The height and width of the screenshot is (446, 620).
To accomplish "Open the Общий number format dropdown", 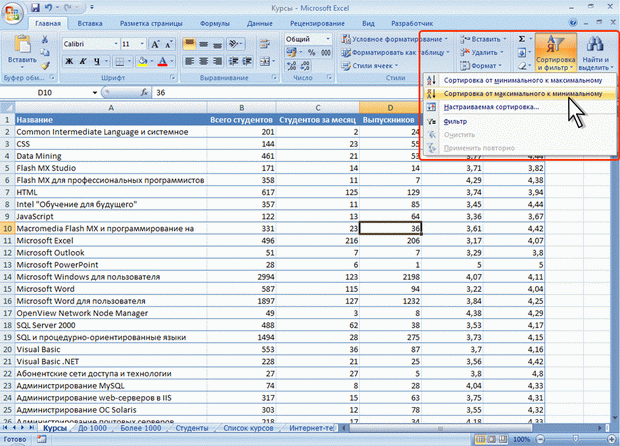I will [x=328, y=39].
